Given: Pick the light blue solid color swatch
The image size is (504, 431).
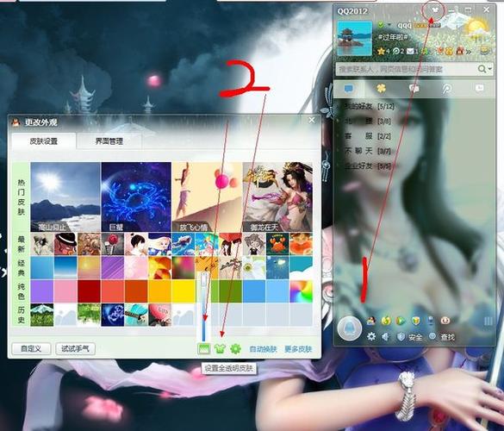Looking at the screenshot, I should tap(277, 291).
